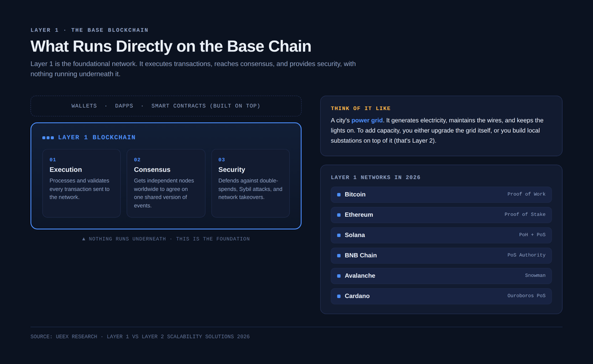Click the Proof of Work label
This screenshot has width=593, height=364.
526,194
